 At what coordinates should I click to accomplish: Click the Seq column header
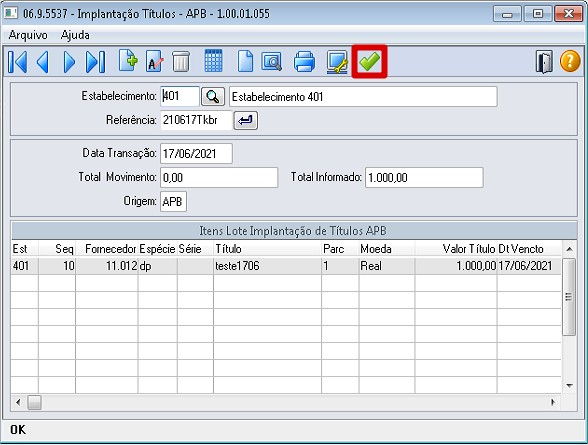tap(57, 249)
